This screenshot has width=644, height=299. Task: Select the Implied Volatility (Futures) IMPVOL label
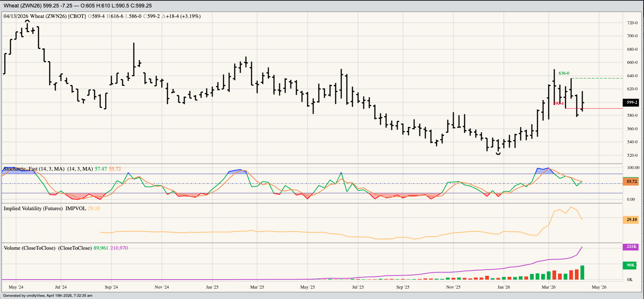point(44,209)
